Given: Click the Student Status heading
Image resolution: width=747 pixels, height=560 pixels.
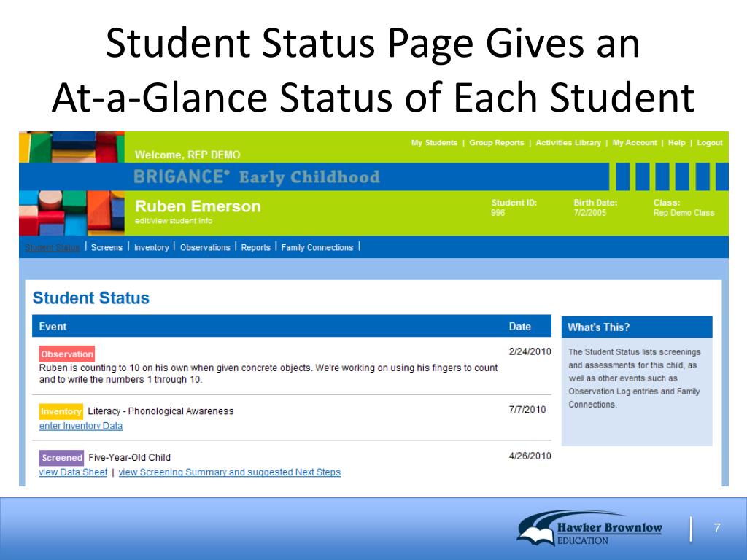Looking at the screenshot, I should (91, 297).
